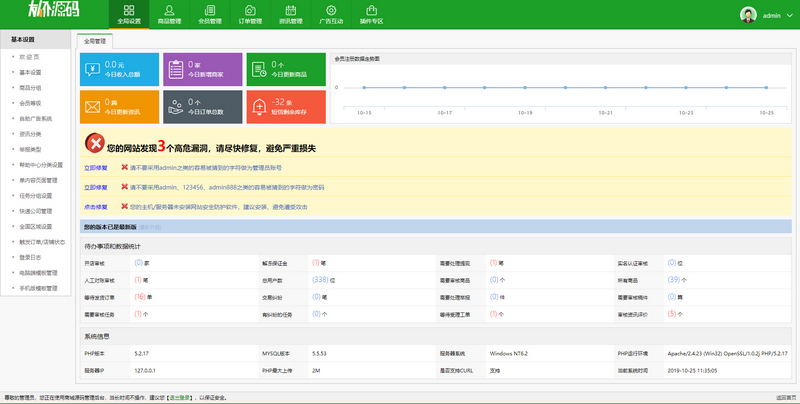Open the 全局设置 grid icon in the top bar
Viewport: 800px width, 404px height.
tap(129, 10)
